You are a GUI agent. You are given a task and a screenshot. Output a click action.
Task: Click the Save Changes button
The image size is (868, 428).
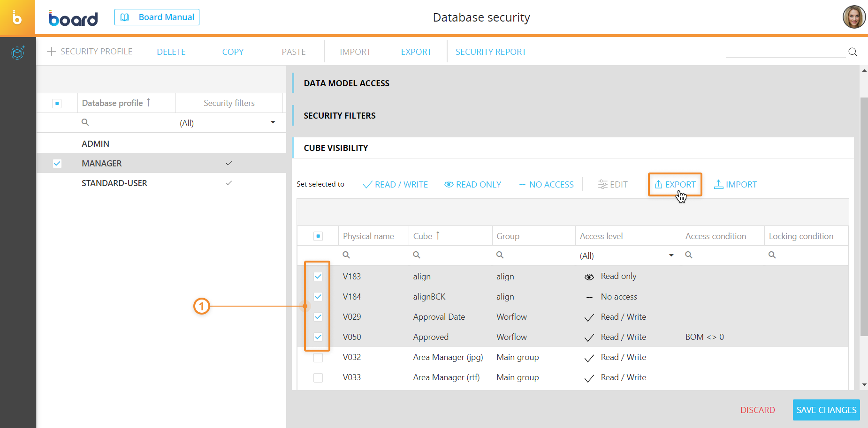click(x=826, y=410)
